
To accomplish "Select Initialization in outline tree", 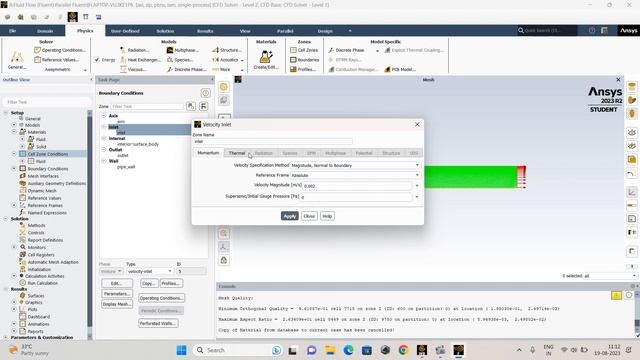I will tap(39, 269).
